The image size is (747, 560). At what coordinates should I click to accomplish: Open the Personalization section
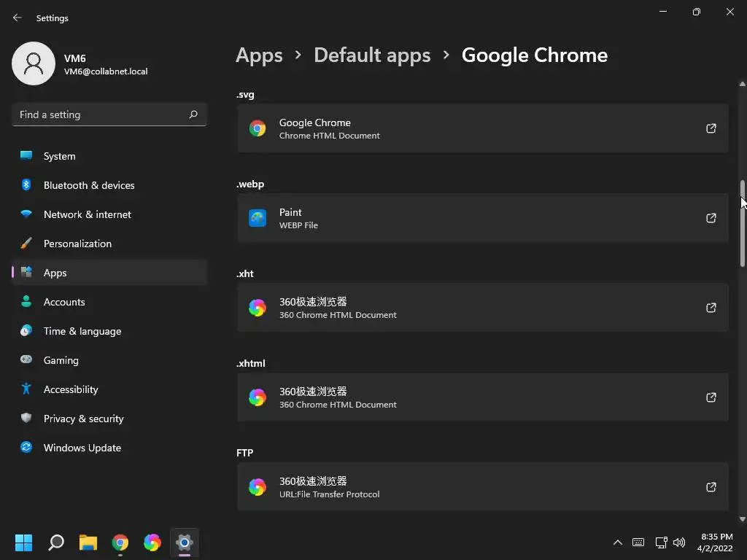[77, 244]
